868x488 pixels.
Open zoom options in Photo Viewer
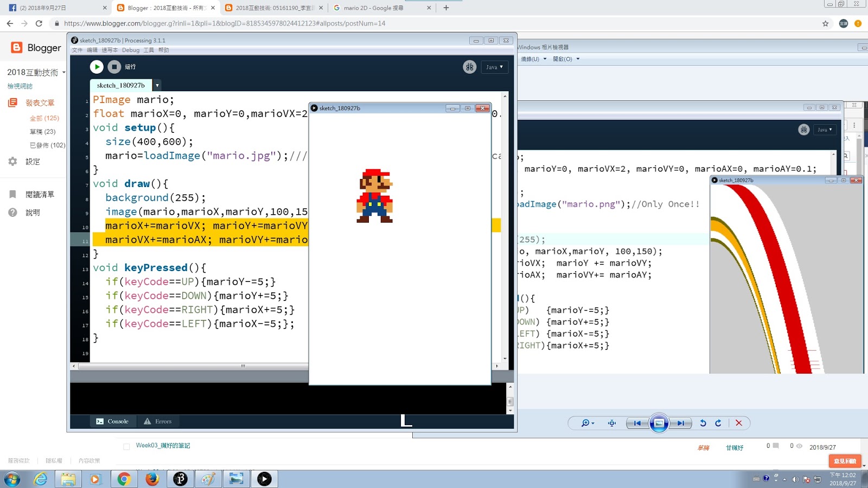click(x=588, y=423)
